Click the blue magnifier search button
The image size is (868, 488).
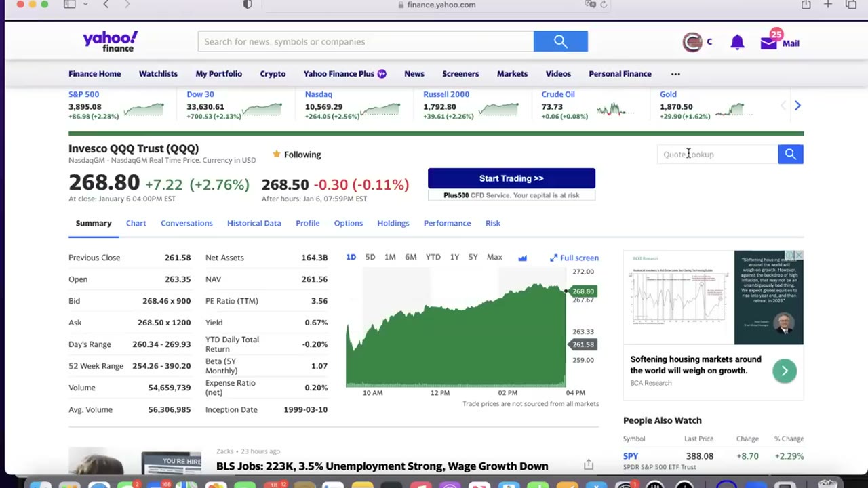coord(561,41)
